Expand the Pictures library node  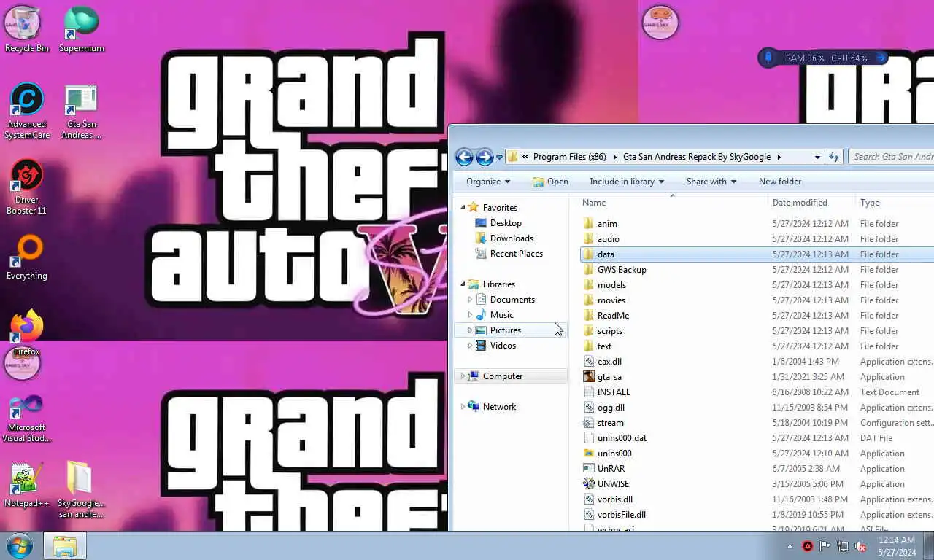point(470,330)
